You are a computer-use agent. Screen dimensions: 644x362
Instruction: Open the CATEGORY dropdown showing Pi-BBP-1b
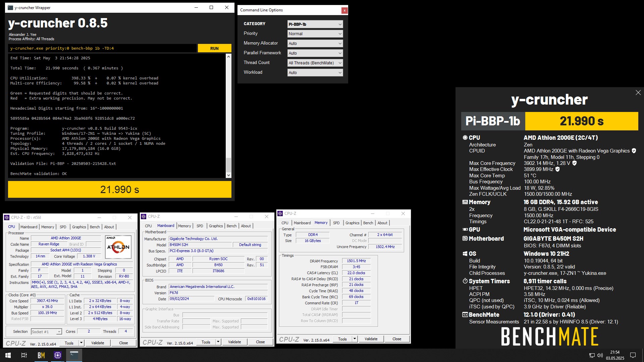pos(315,24)
